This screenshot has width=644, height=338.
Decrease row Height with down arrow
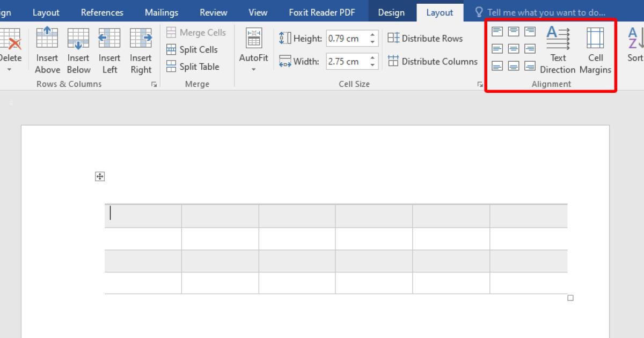pos(372,42)
